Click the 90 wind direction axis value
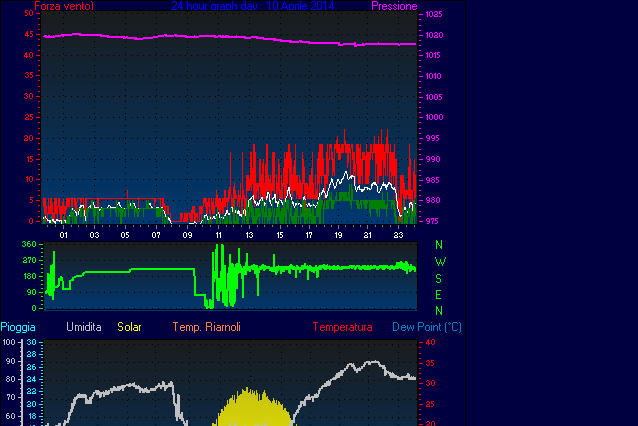The image size is (638, 426). 31,292
